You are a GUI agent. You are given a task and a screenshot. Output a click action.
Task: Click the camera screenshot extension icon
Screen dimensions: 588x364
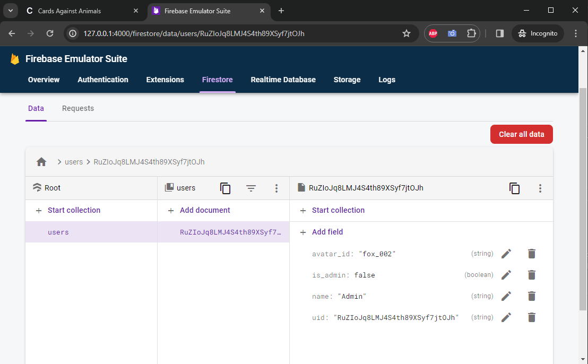coord(452,33)
